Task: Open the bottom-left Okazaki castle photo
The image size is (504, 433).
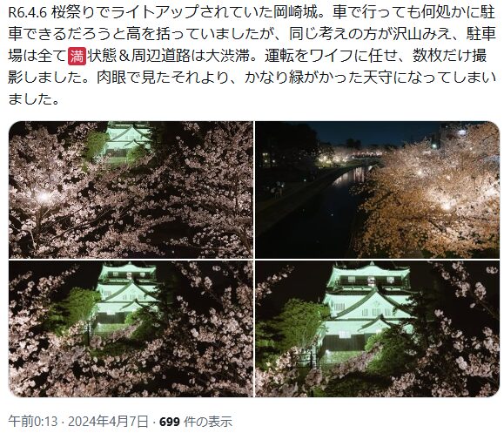Action: click(131, 328)
